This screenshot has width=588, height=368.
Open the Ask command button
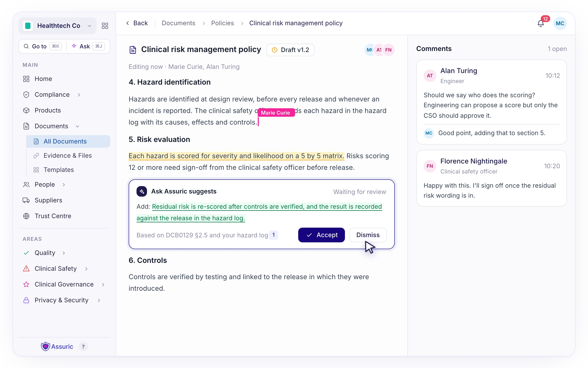point(88,46)
